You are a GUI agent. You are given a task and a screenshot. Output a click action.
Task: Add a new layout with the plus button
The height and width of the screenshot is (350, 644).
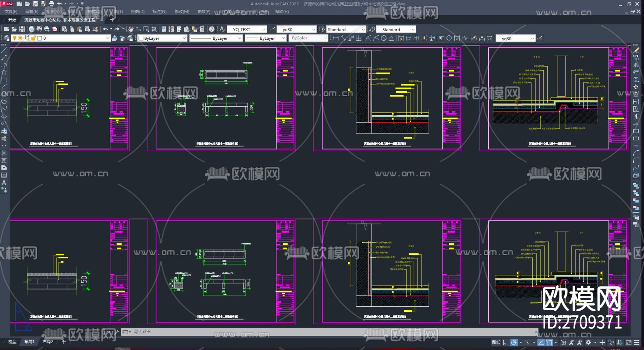(x=64, y=342)
